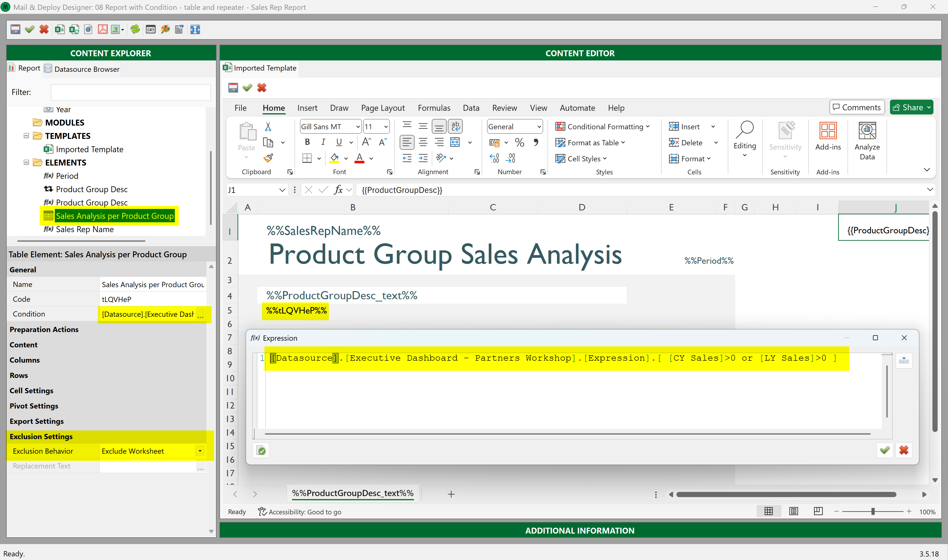
Task: Toggle bottom align button
Action: (439, 126)
